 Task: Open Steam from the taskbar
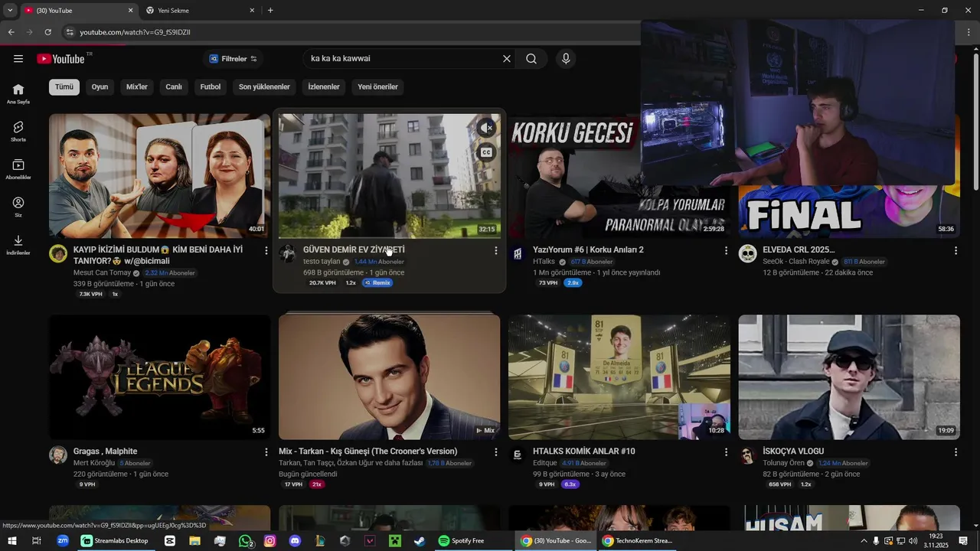(420, 541)
